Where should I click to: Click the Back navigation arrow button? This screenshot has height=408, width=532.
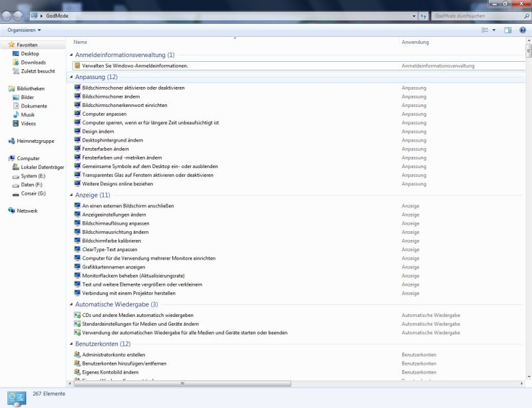pos(7,15)
